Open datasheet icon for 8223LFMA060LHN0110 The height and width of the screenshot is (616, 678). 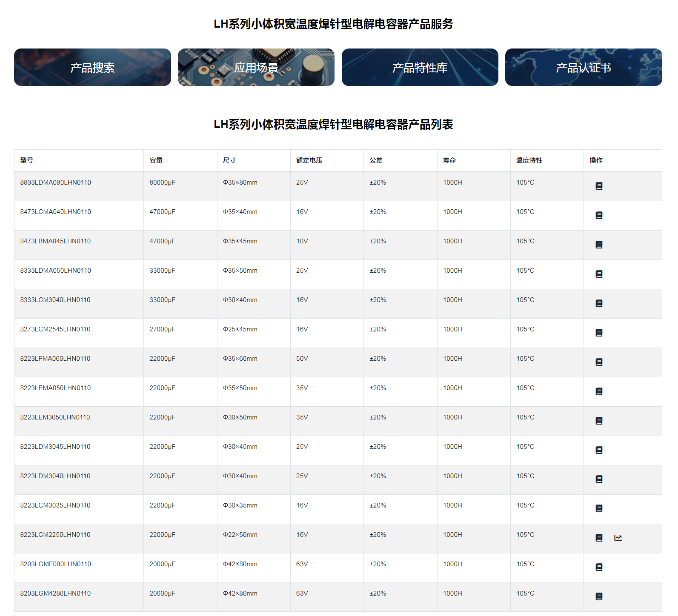[598, 362]
